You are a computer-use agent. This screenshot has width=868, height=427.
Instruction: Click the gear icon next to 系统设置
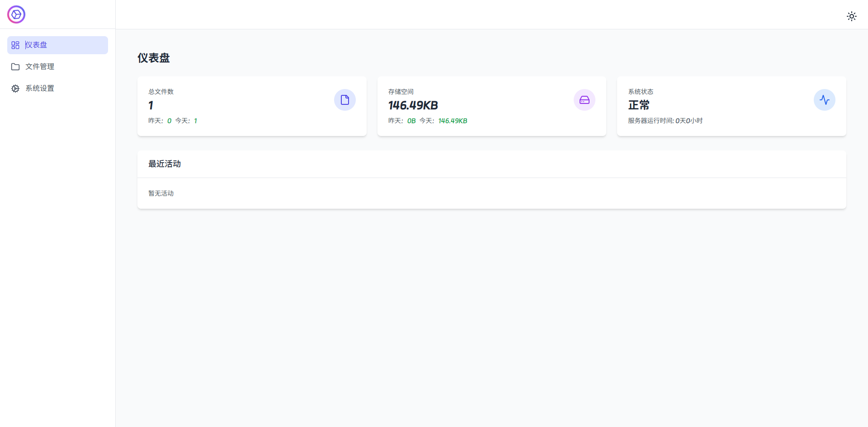point(15,89)
